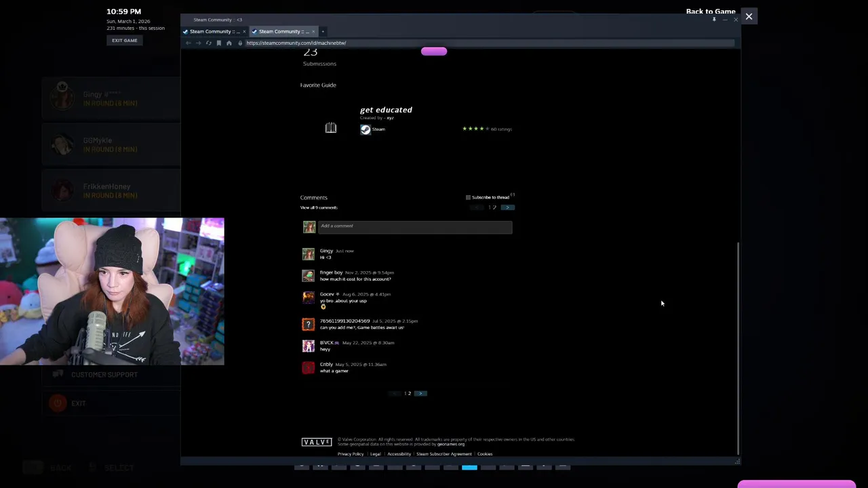
Task: Open View all 9 comments link
Action: click(x=319, y=207)
